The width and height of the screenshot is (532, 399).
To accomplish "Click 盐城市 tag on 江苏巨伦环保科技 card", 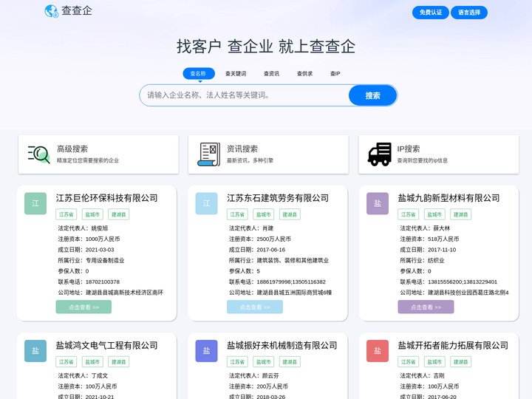I will pyautogui.click(x=92, y=214).
